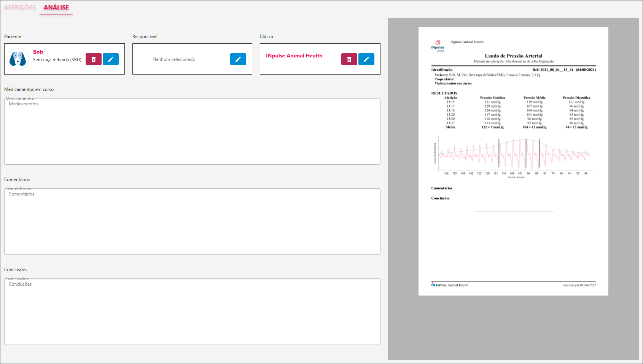Screen dimensions: 643x364
Task: Edit the Clínica using pencil button
Action: tap(366, 59)
